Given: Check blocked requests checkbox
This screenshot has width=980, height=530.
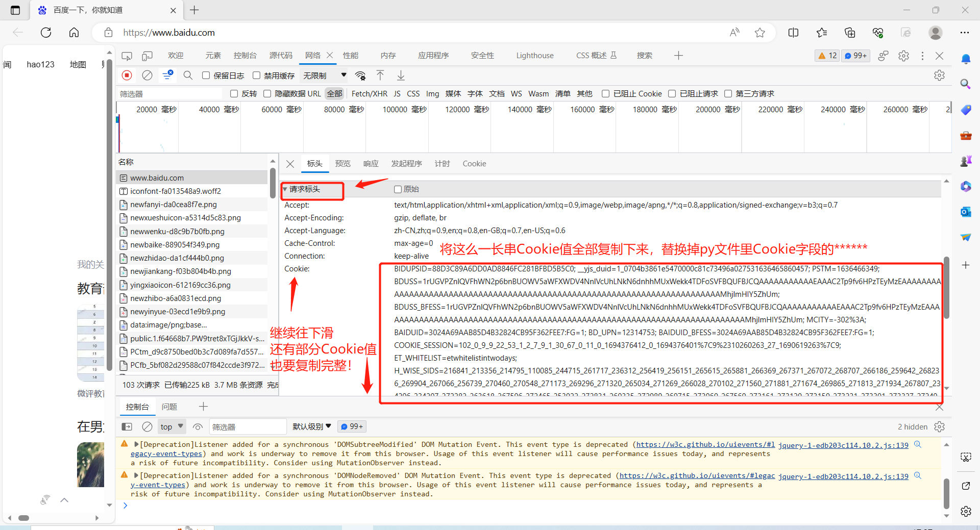Looking at the screenshot, I should 672,93.
